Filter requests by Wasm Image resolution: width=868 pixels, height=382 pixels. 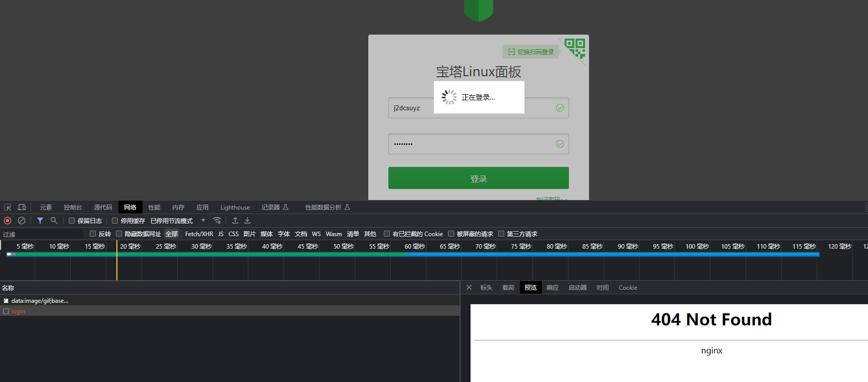tap(334, 234)
